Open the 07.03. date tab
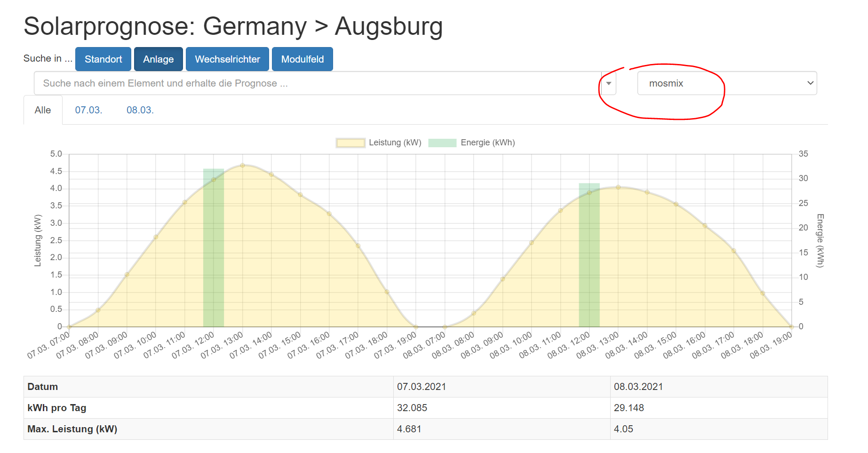Screen dimensions: 868x453 point(88,110)
